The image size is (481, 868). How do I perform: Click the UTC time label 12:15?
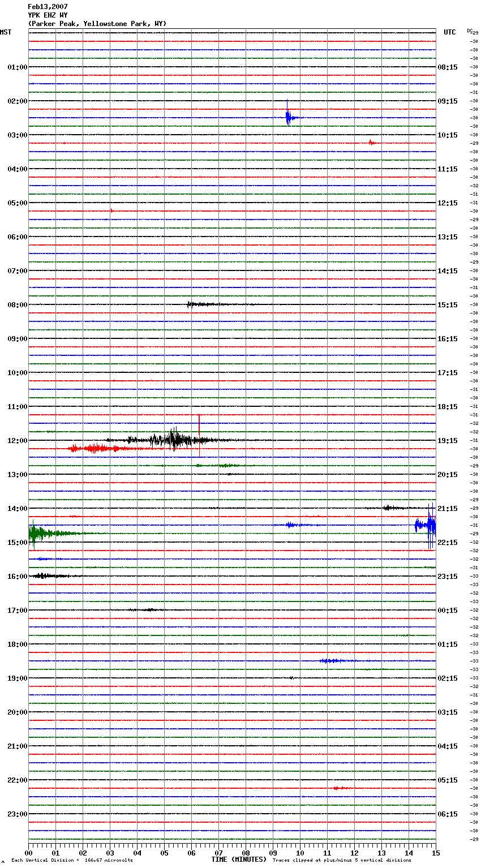click(x=448, y=203)
